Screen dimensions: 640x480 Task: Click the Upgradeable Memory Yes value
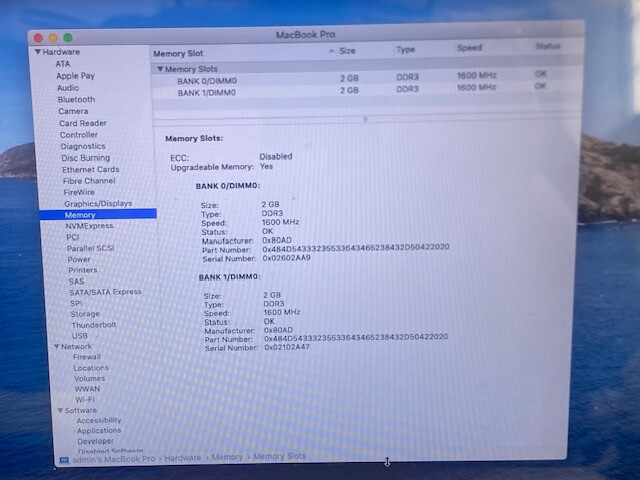[266, 167]
